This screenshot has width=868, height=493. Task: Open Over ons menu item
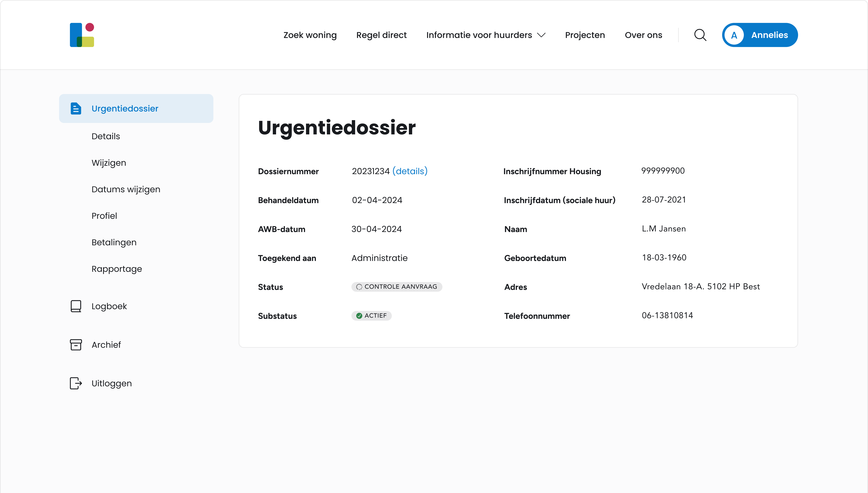point(643,35)
